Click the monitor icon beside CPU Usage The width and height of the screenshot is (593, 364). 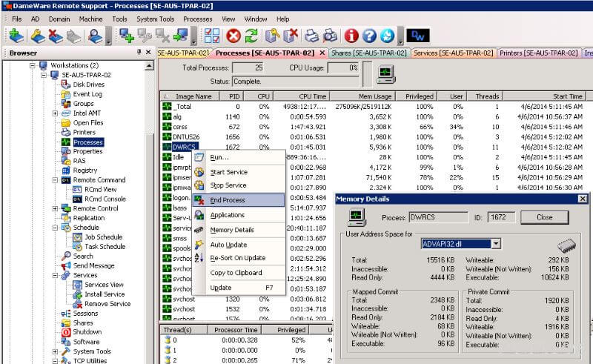(385, 74)
